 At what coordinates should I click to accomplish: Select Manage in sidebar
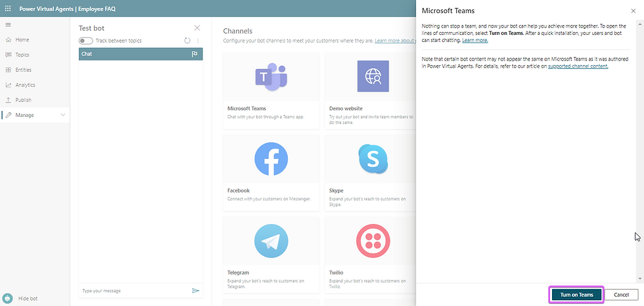pyautogui.click(x=35, y=116)
